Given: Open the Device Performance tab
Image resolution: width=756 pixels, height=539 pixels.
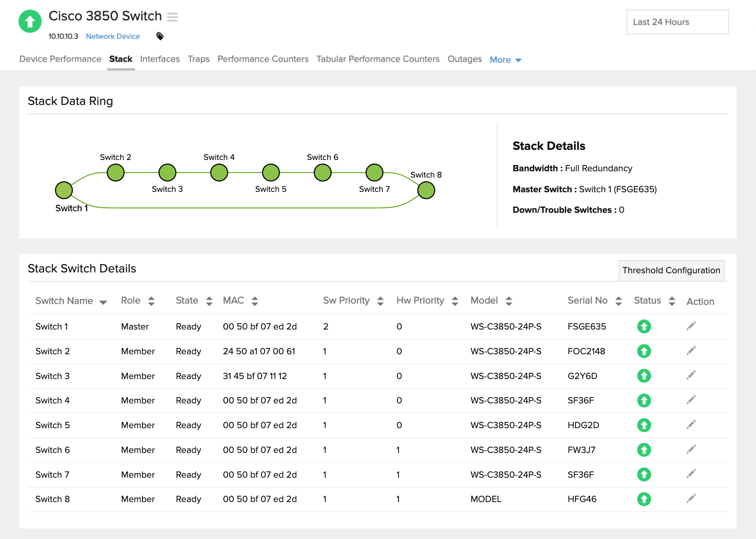Looking at the screenshot, I should [60, 59].
